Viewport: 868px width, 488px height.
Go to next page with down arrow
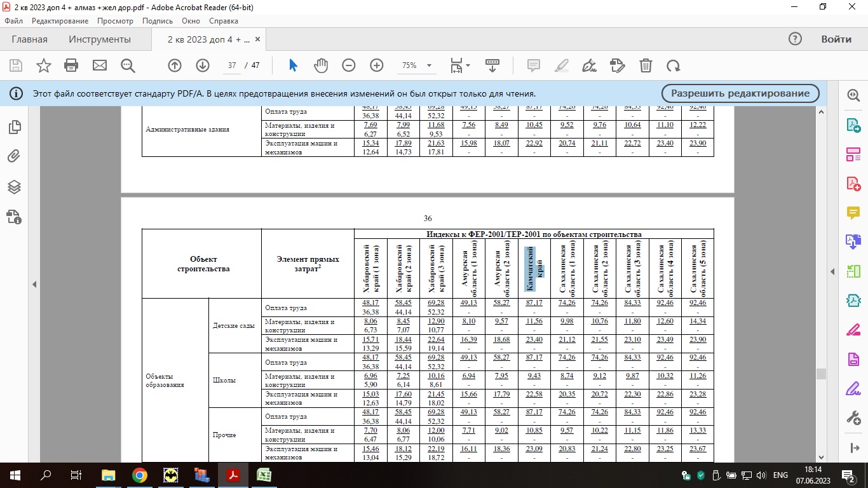click(x=203, y=65)
